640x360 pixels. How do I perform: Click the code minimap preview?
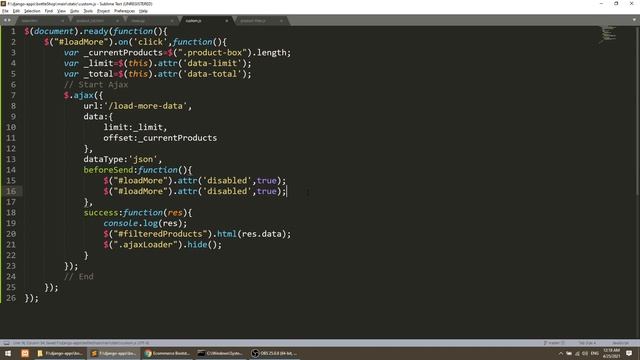tap(608, 34)
